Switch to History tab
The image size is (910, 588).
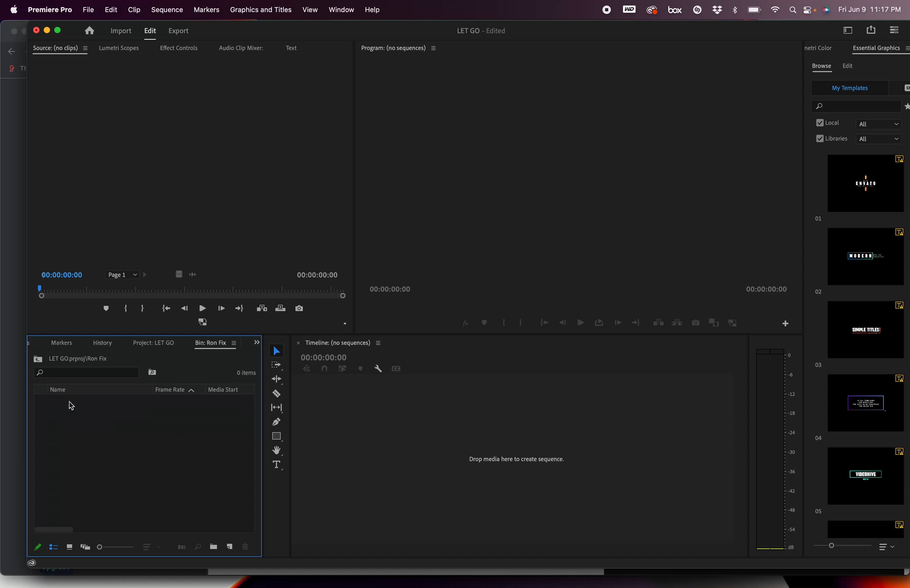click(102, 343)
